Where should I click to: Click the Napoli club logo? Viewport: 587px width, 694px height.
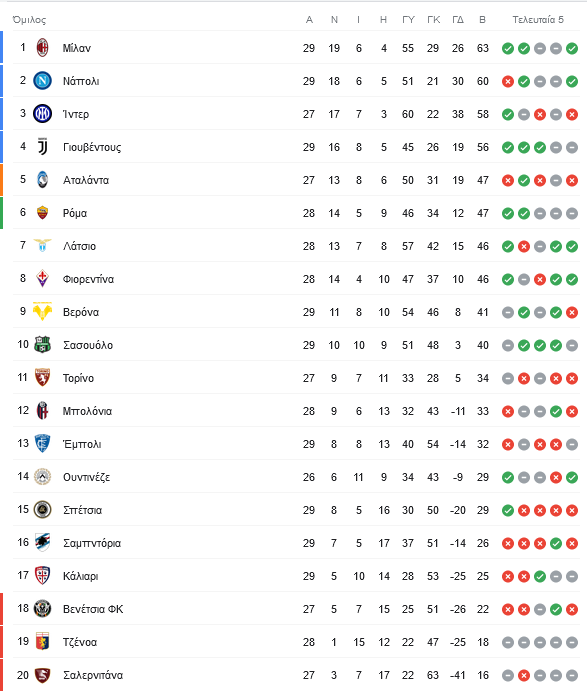(42, 81)
